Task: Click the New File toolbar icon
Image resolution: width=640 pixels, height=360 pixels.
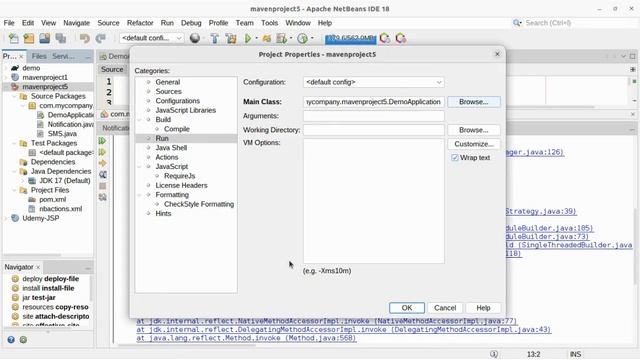Action: [x=13, y=38]
